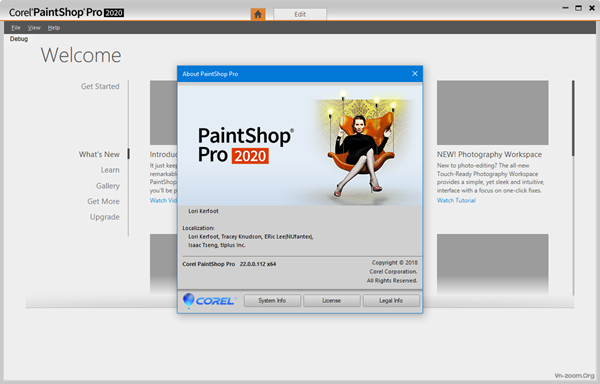
Task: Open the Gallery section
Action: point(108,186)
